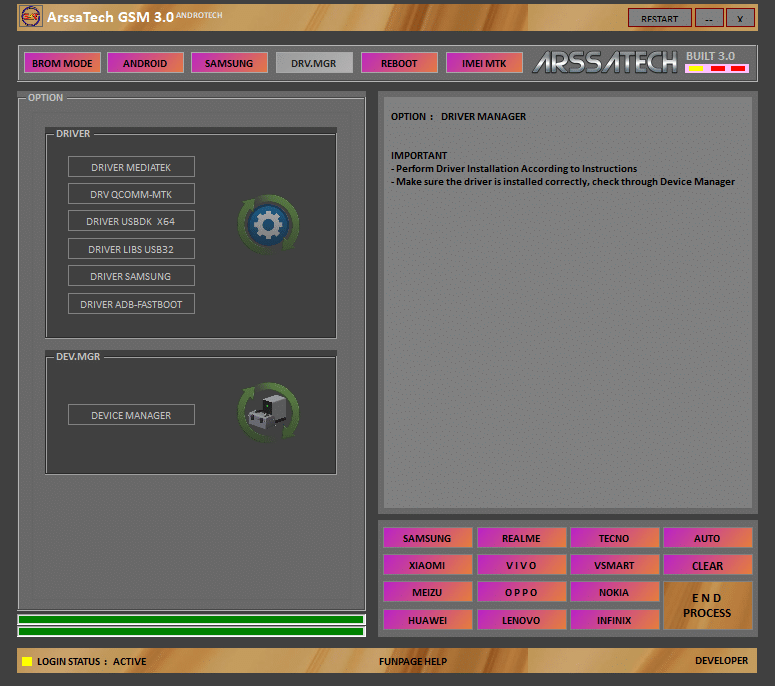Choose DRIVER ADB-FASTBOOT
Viewport: 775px width, 686px height.
click(131, 304)
